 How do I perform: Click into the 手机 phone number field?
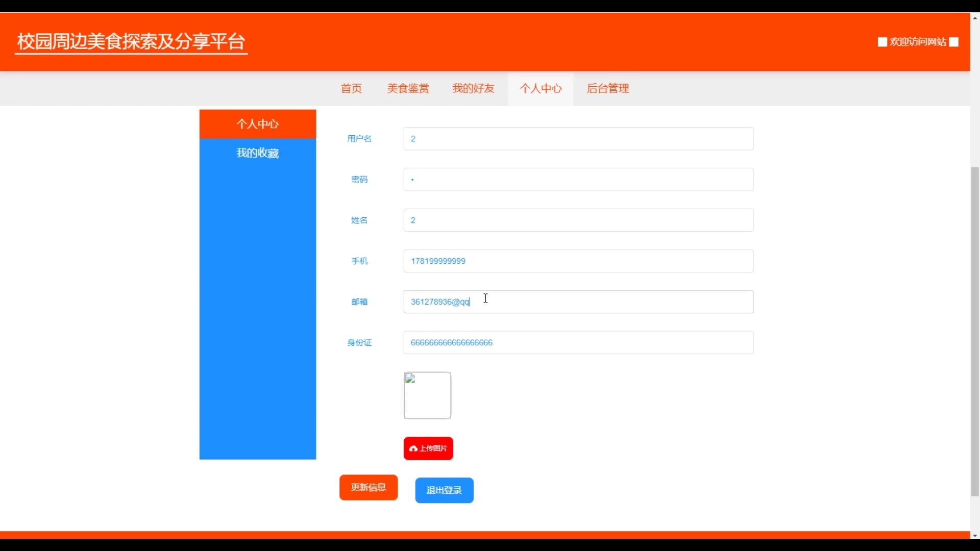pyautogui.click(x=578, y=261)
